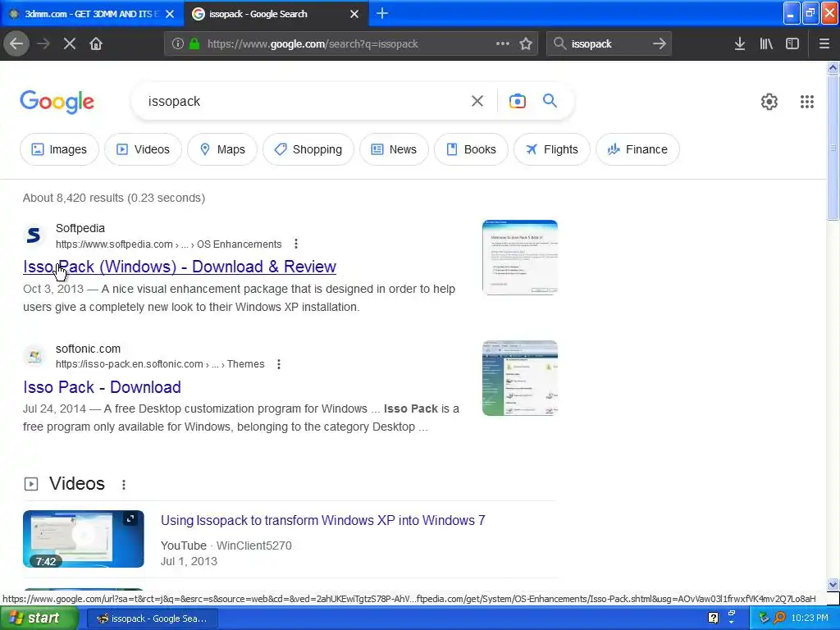Filter results by Shopping
This screenshot has width=840, height=630.
click(x=308, y=149)
